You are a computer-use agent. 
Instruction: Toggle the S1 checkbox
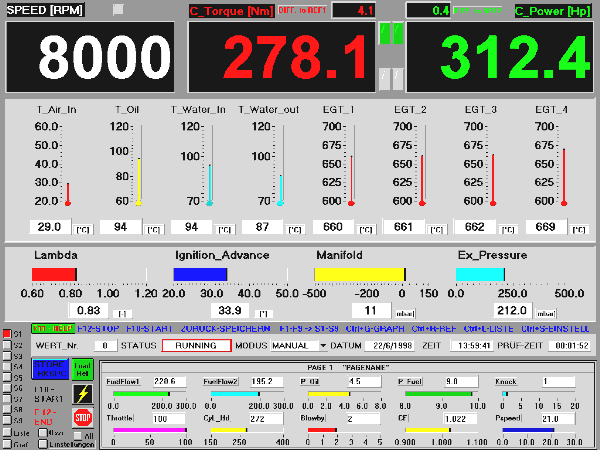click(x=6, y=333)
